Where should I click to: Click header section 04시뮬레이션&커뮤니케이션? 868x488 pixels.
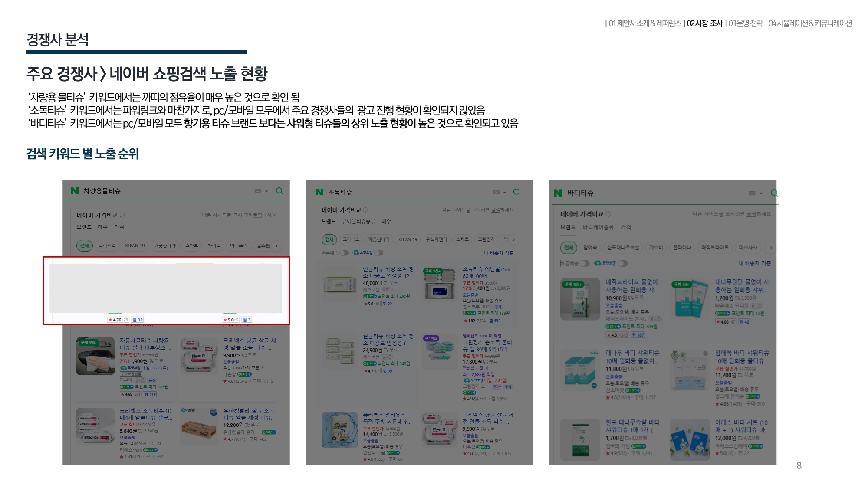click(x=810, y=23)
